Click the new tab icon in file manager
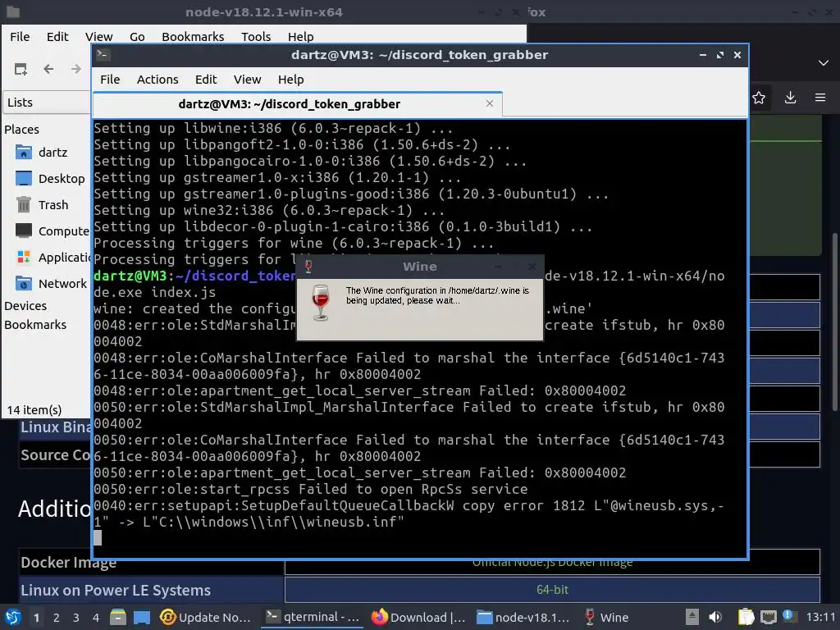The width and height of the screenshot is (840, 630). (21, 69)
